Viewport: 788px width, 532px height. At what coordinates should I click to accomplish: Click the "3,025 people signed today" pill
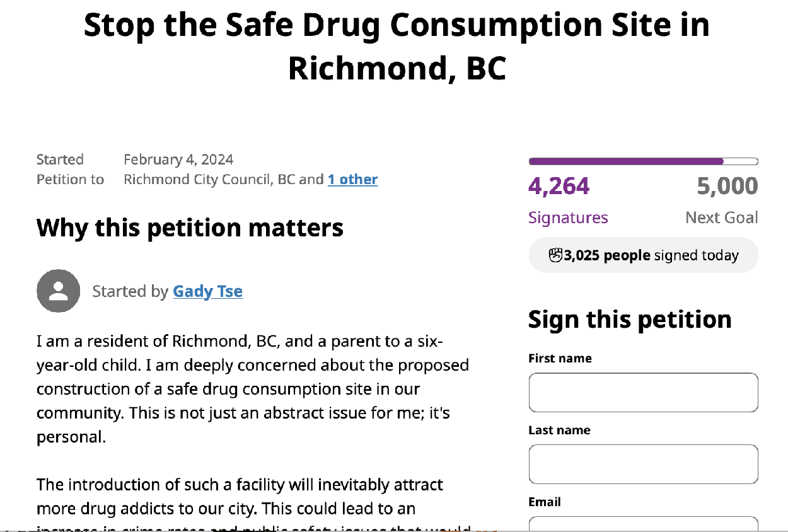pyautogui.click(x=643, y=255)
